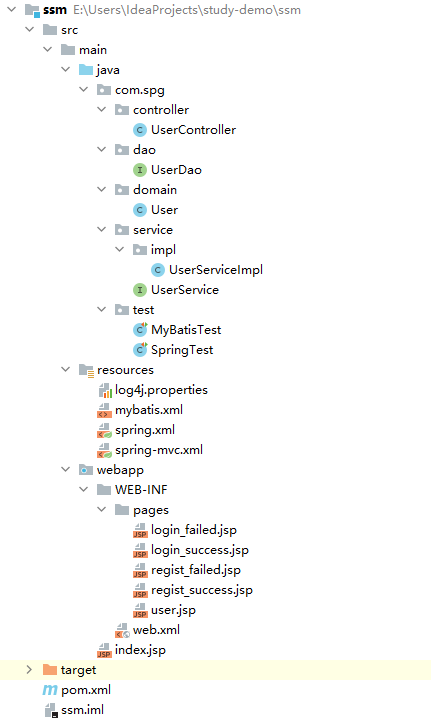Collapse the src folder
Image resolution: width=431 pixels, height=721 pixels.
click(30, 29)
